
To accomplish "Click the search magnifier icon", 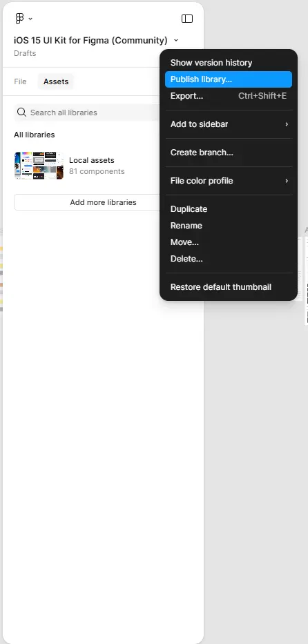I will pyautogui.click(x=22, y=112).
